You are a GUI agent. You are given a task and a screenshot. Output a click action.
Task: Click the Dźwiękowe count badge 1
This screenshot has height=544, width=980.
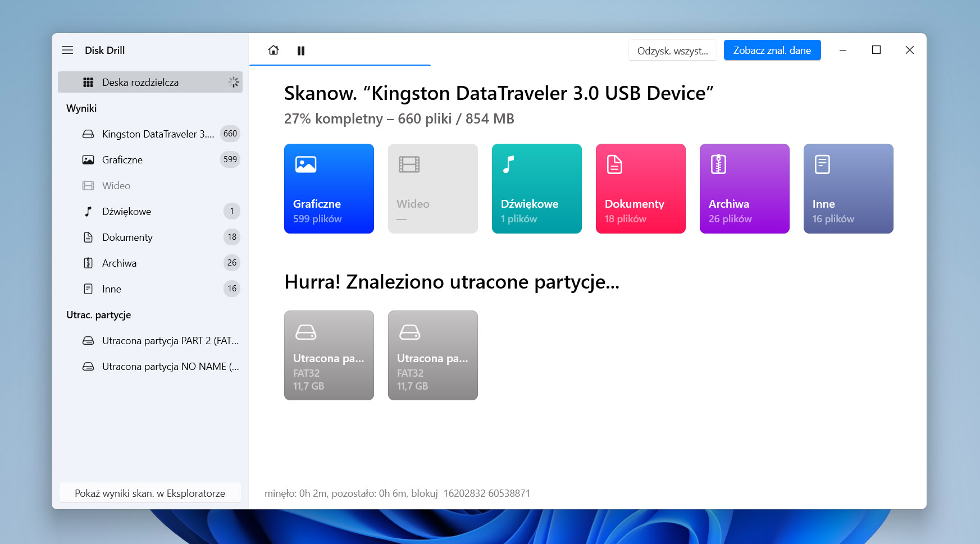[x=232, y=211]
